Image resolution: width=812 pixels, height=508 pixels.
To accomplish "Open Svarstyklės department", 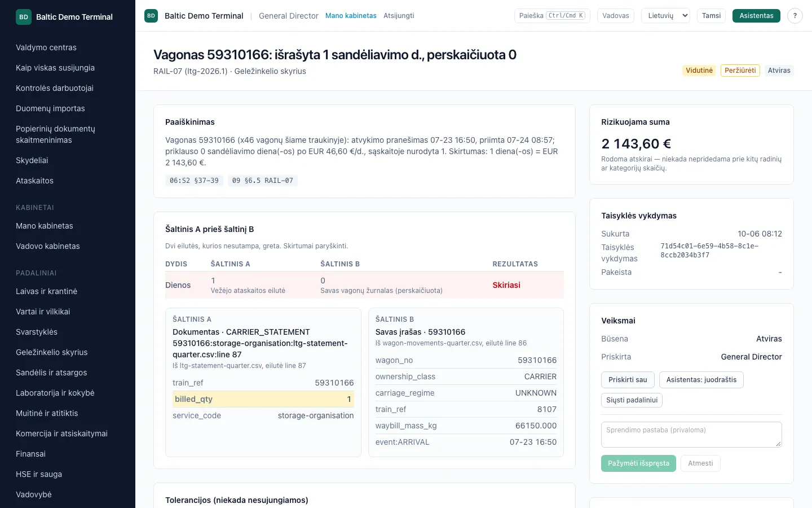I will pyautogui.click(x=37, y=332).
